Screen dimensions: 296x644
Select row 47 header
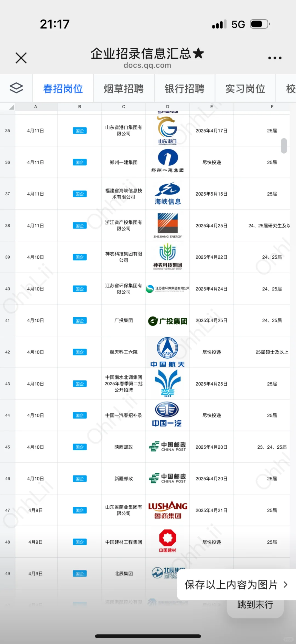click(8, 510)
